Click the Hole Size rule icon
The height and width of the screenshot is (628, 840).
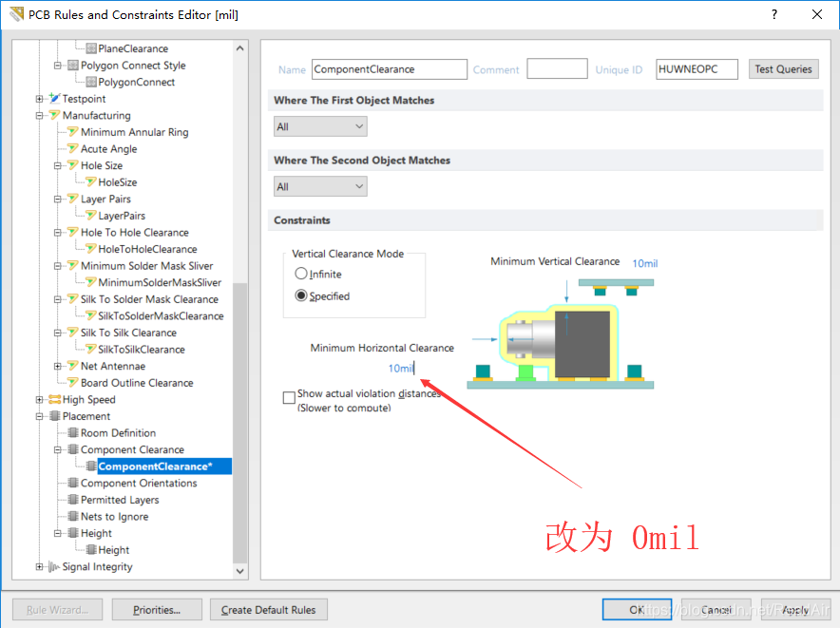click(x=73, y=165)
